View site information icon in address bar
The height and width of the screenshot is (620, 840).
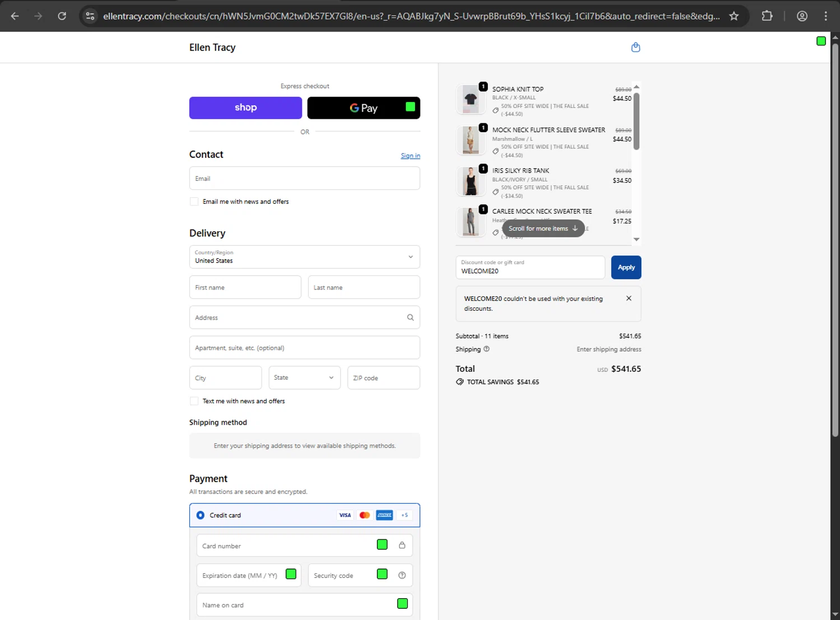(x=90, y=16)
